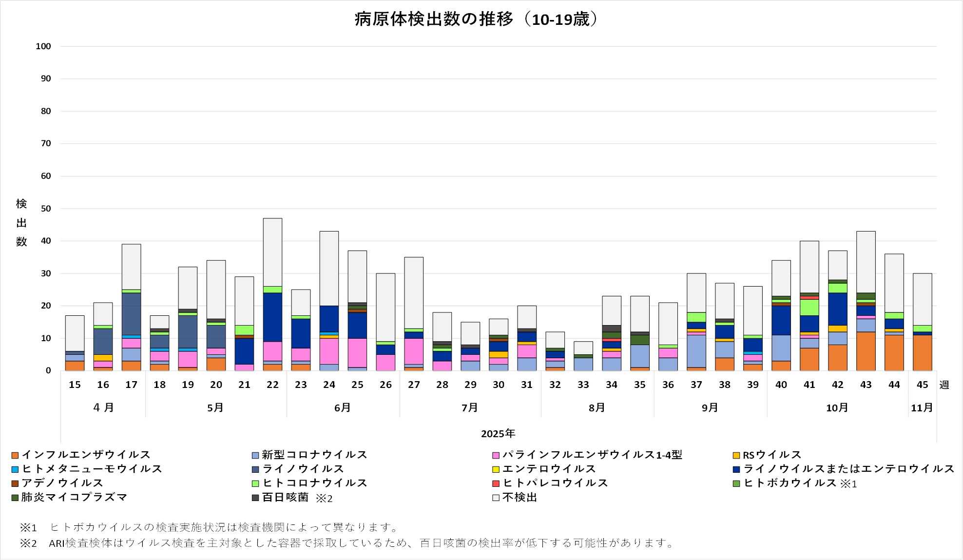Click the pink パラインフルエンザウイルス legend swatch
This screenshot has width=963, height=560.
(x=496, y=455)
